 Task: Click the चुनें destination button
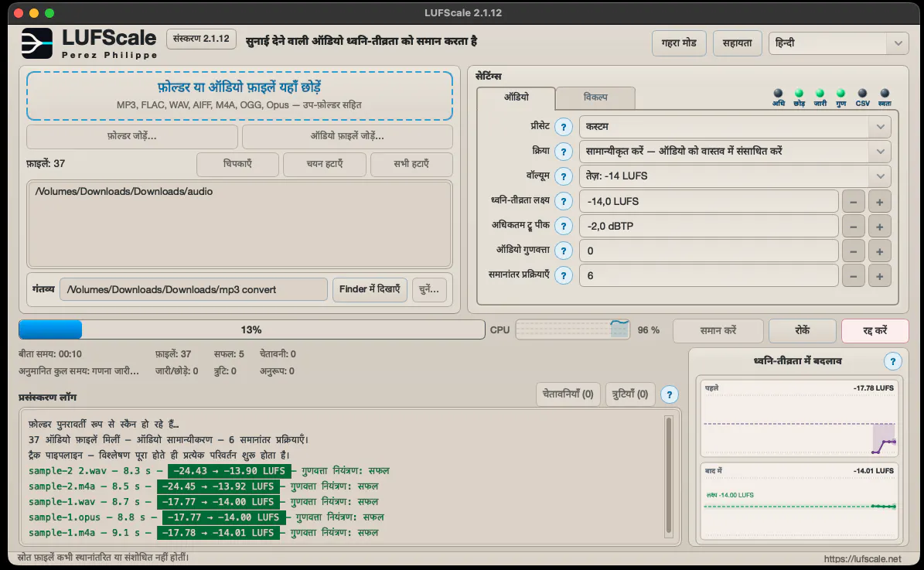pos(429,289)
